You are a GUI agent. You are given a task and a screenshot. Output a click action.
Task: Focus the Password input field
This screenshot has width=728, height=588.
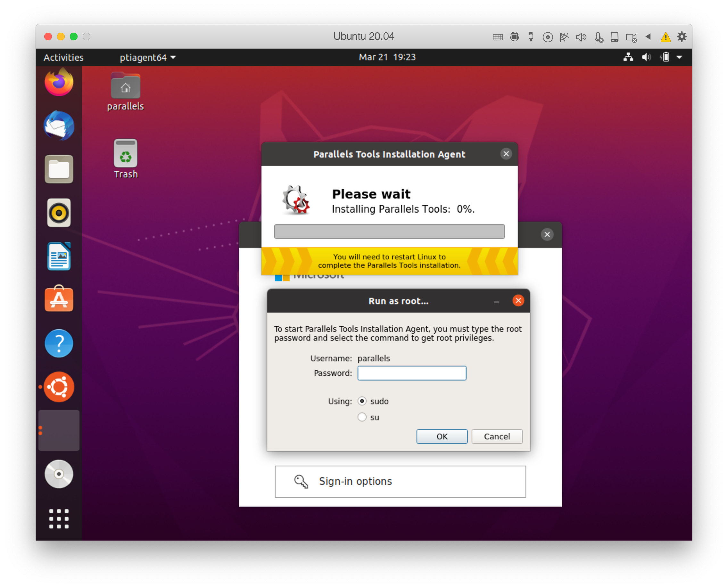pyautogui.click(x=411, y=373)
